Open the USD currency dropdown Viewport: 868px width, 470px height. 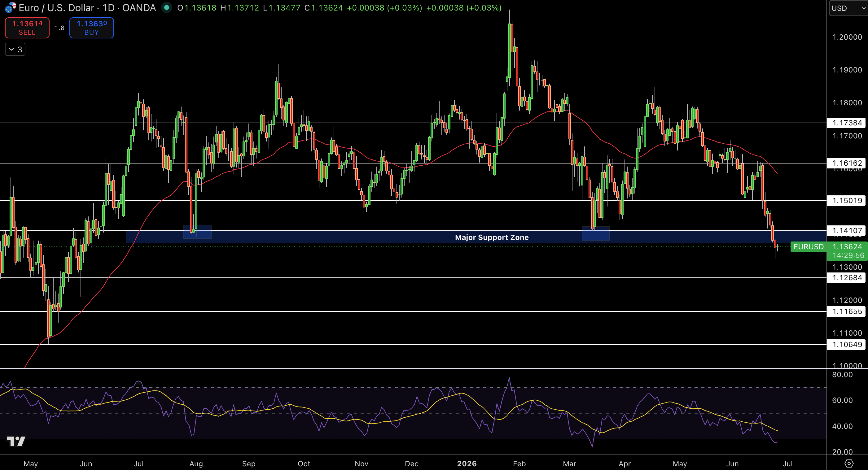(x=848, y=8)
